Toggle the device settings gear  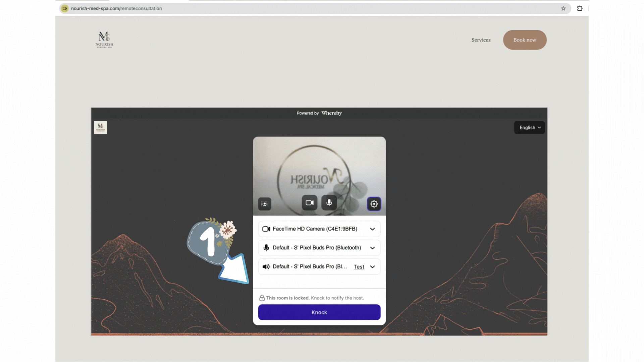[374, 204]
